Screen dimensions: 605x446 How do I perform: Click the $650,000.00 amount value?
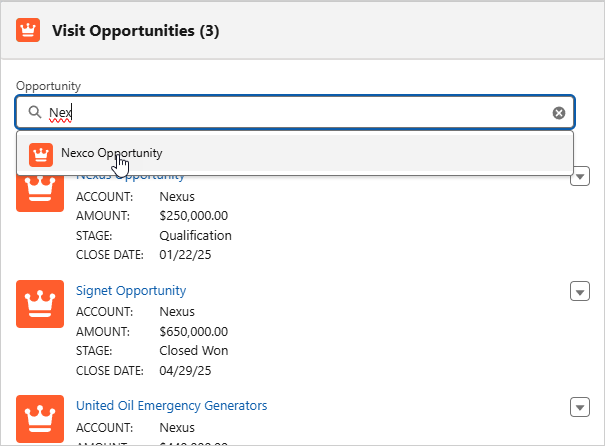(x=193, y=331)
